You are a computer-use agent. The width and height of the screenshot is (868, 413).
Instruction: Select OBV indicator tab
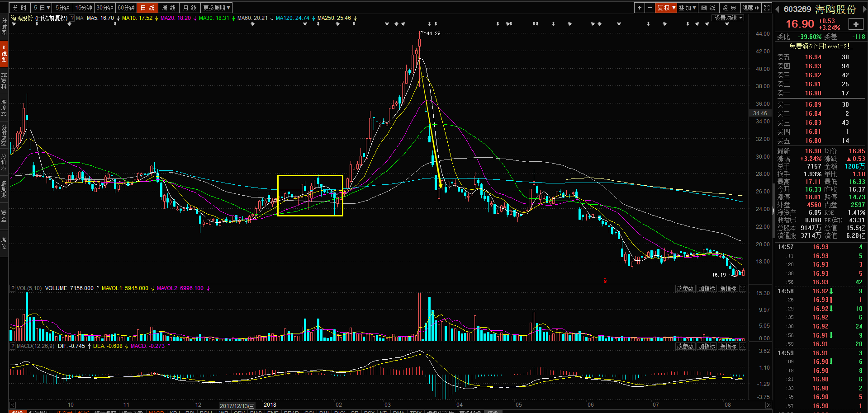click(x=239, y=411)
